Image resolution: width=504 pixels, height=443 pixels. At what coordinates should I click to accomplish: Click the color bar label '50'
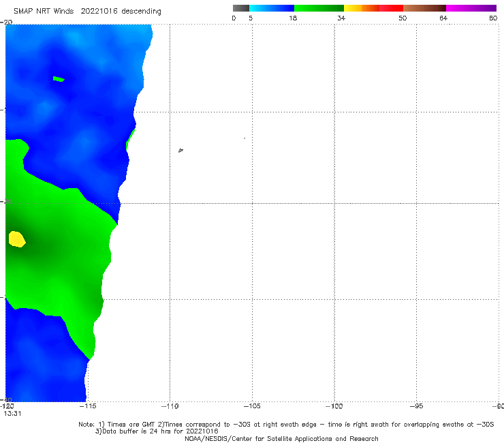pyautogui.click(x=403, y=18)
